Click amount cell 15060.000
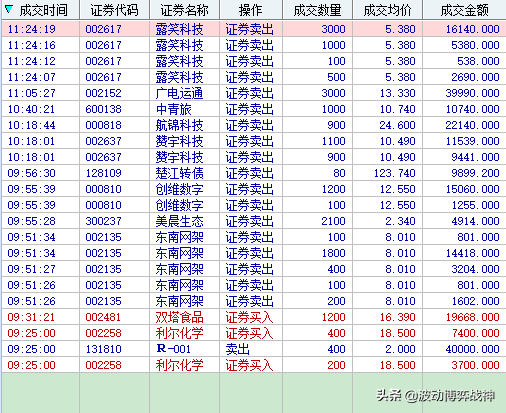The image size is (506, 413). click(472, 189)
